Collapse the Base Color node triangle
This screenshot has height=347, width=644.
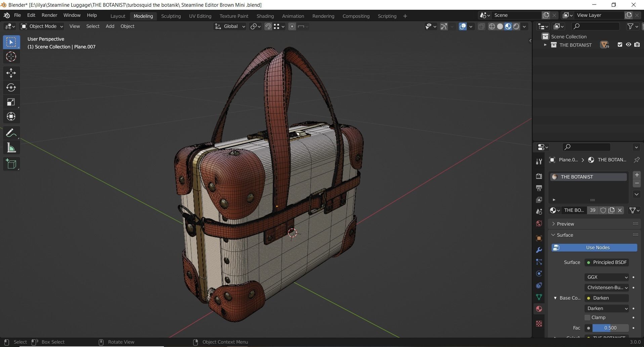pos(555,298)
